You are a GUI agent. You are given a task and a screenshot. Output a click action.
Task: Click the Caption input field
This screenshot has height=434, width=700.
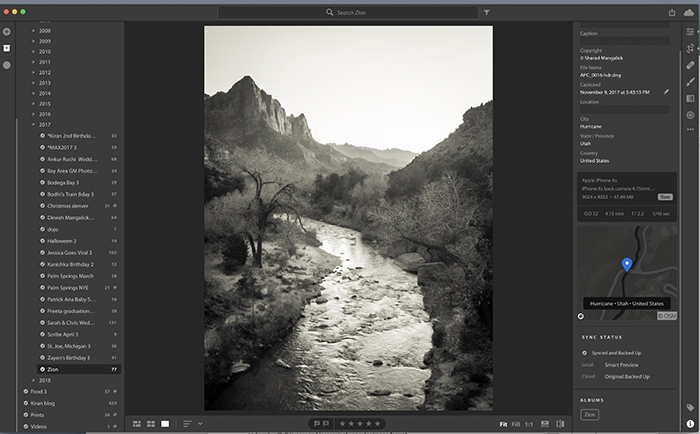pyautogui.click(x=624, y=41)
